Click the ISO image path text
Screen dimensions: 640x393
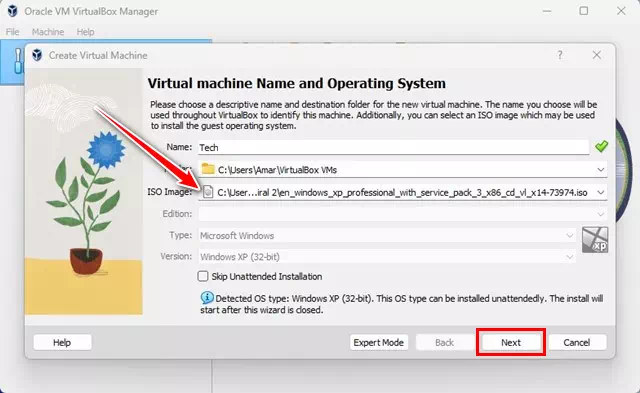pos(402,192)
